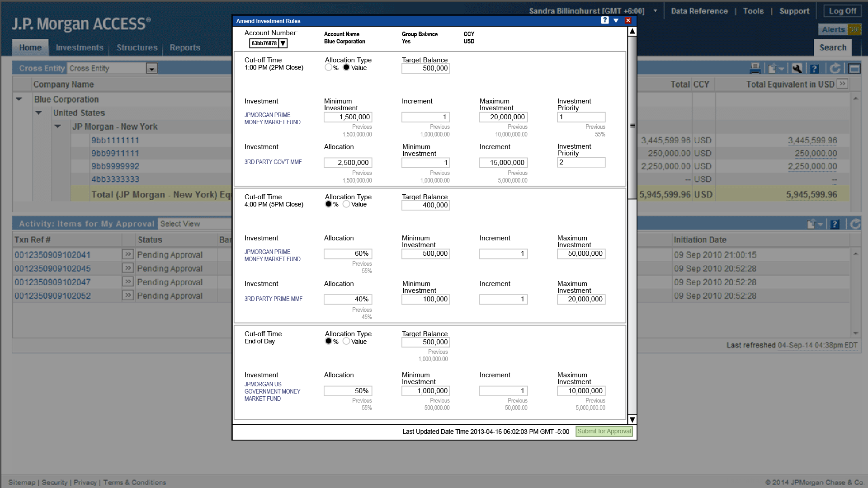Screen dimensions: 868x488
Task: Select % allocation type for 1:00 PM cut-off
Action: click(328, 67)
